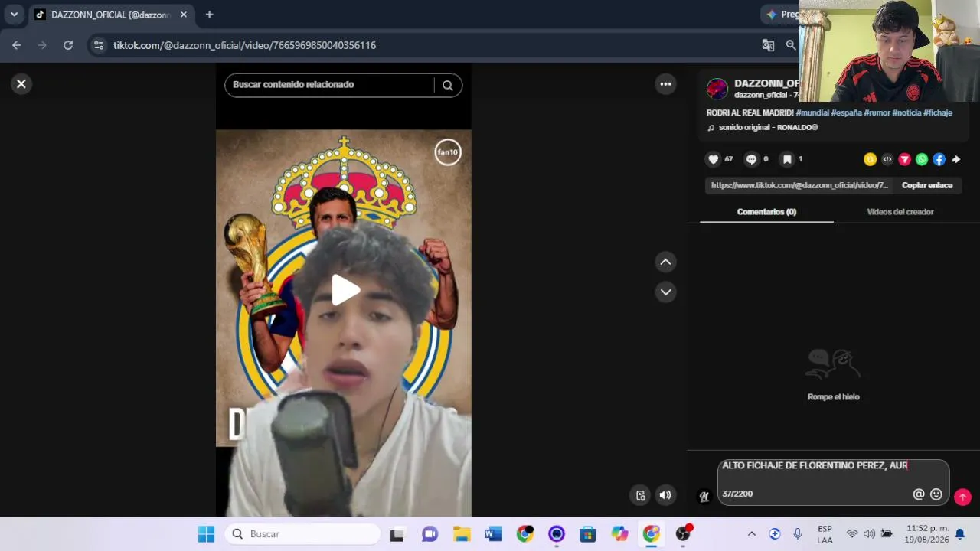Viewport: 980px width, 551px height.
Task: Mute the video with the speaker icon
Action: tap(665, 495)
